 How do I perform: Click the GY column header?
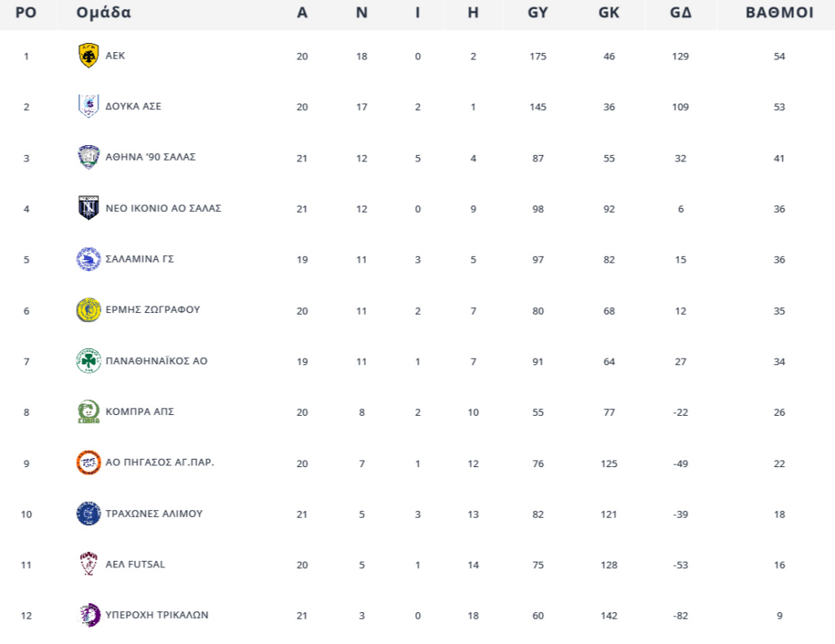(x=538, y=12)
